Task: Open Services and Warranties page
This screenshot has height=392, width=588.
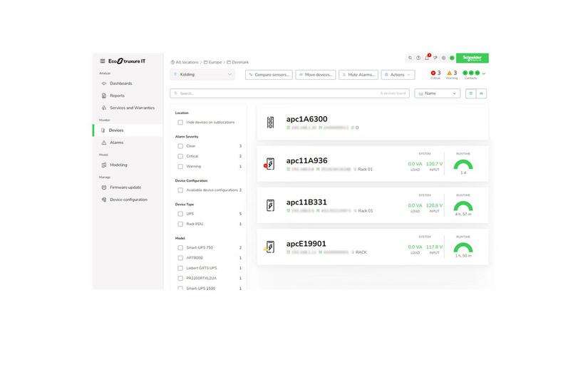Action: [x=132, y=108]
